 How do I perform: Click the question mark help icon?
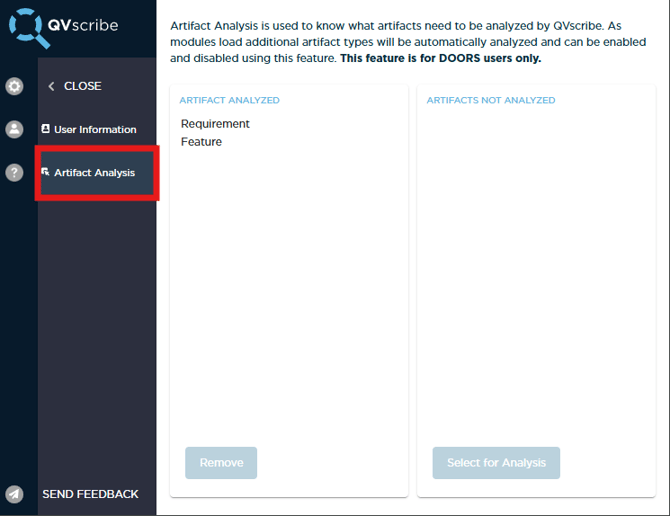[14, 173]
